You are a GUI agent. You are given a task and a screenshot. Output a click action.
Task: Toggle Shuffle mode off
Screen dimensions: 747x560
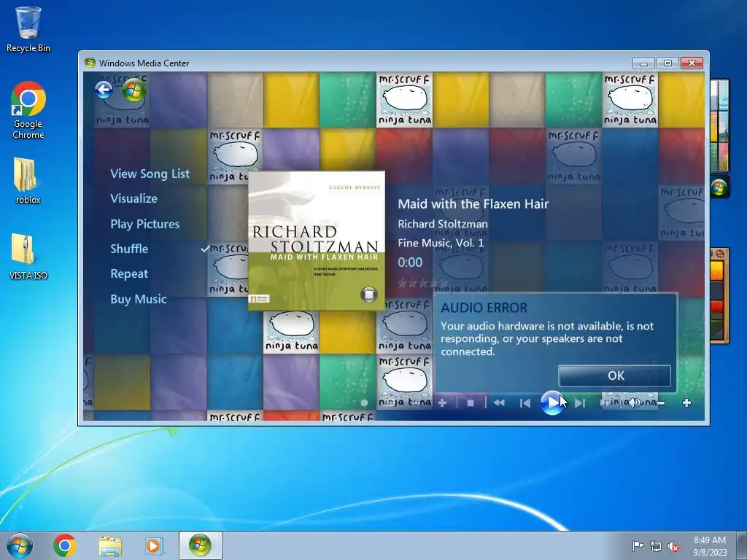click(x=129, y=249)
